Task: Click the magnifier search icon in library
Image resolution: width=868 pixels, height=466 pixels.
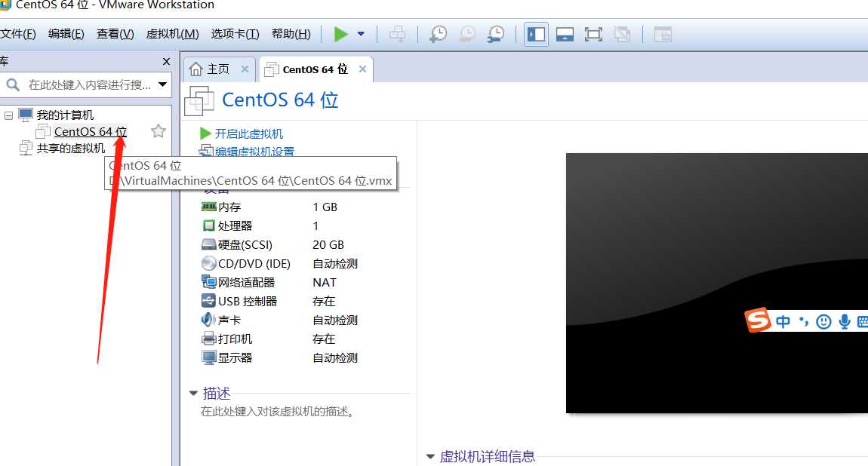Action: (x=13, y=84)
